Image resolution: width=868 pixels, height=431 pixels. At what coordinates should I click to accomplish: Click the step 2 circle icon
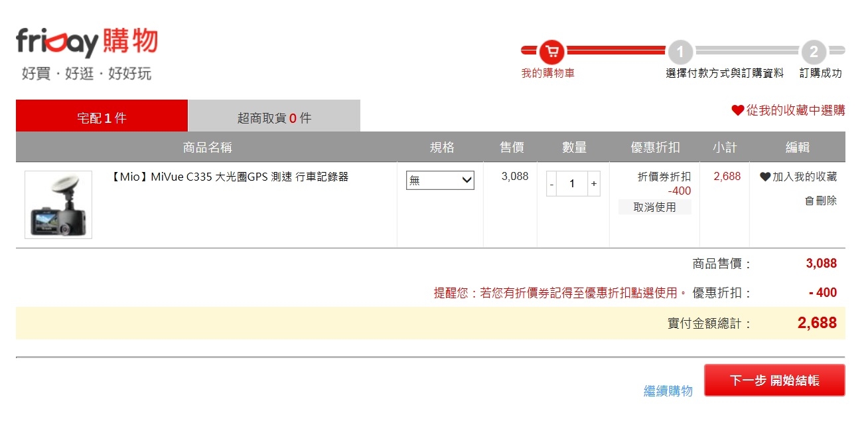click(x=814, y=52)
